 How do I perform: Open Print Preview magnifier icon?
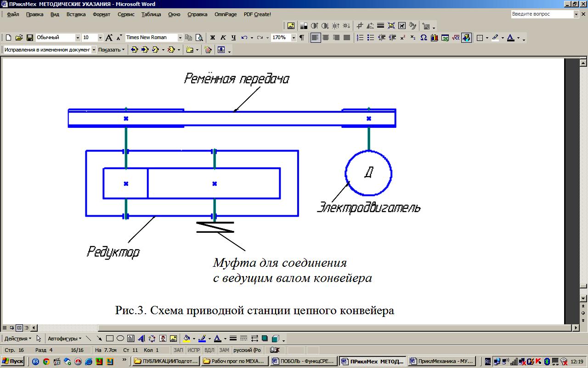click(199, 38)
